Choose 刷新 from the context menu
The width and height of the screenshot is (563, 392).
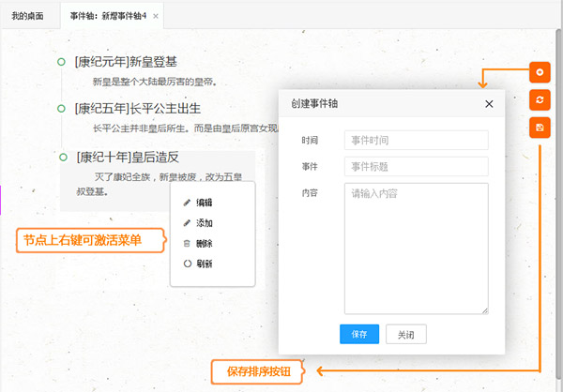click(x=204, y=264)
